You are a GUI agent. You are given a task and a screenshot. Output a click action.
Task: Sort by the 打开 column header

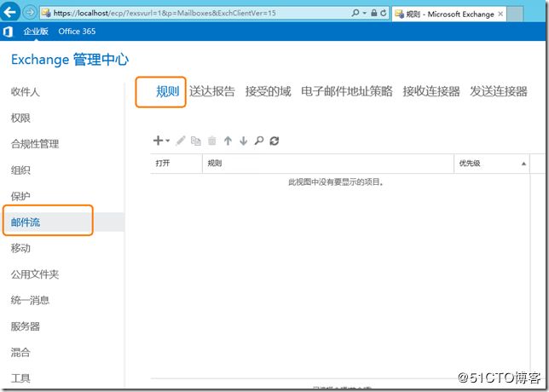click(176, 163)
